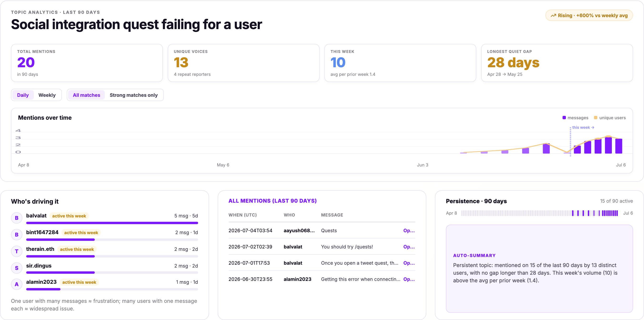Click alamin2023's A avatar icon
This screenshot has width=644, height=320.
(x=17, y=284)
